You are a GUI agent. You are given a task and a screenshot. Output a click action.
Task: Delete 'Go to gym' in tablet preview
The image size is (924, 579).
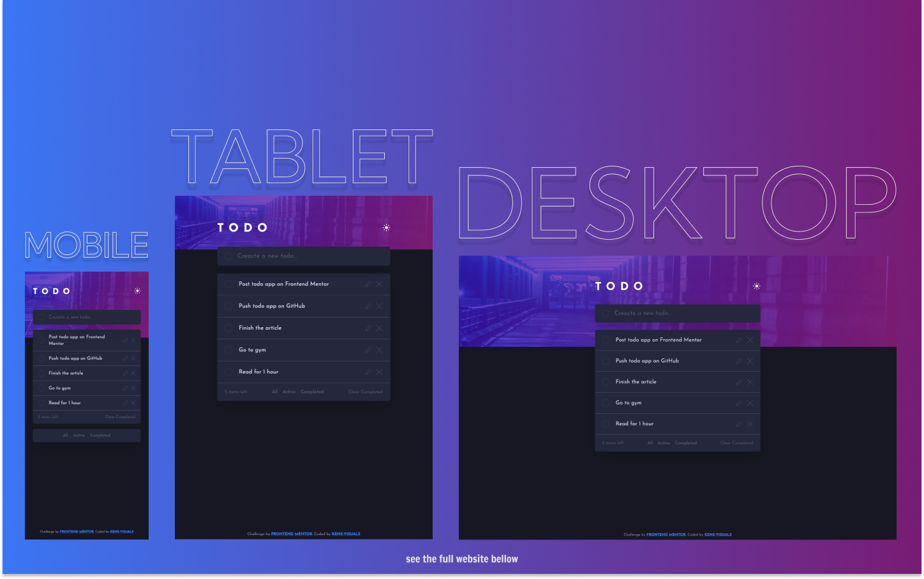point(379,350)
